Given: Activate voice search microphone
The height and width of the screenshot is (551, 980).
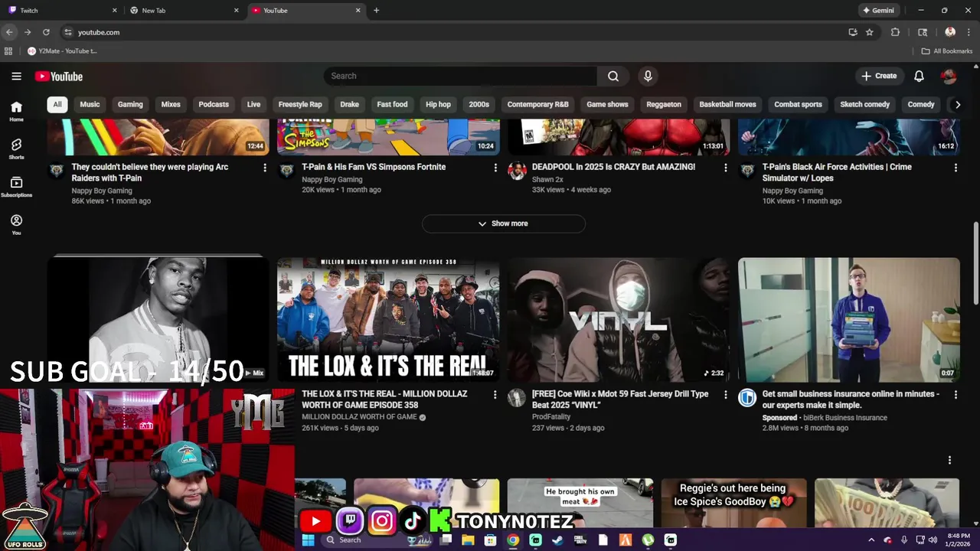Looking at the screenshot, I should [648, 76].
